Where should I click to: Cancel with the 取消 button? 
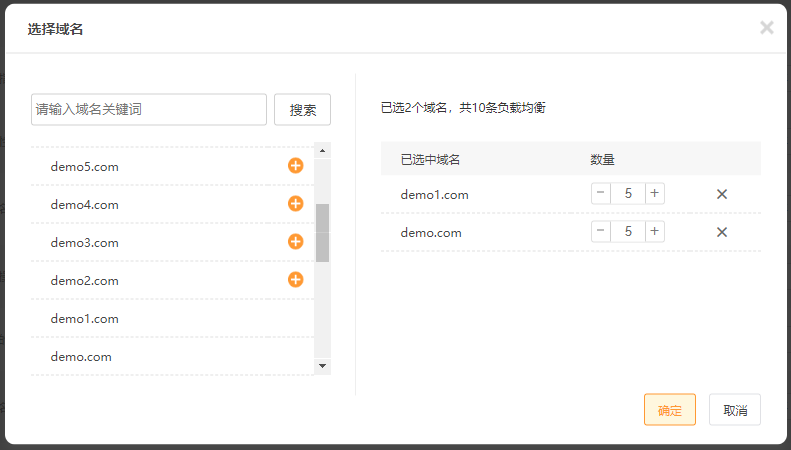pos(734,410)
